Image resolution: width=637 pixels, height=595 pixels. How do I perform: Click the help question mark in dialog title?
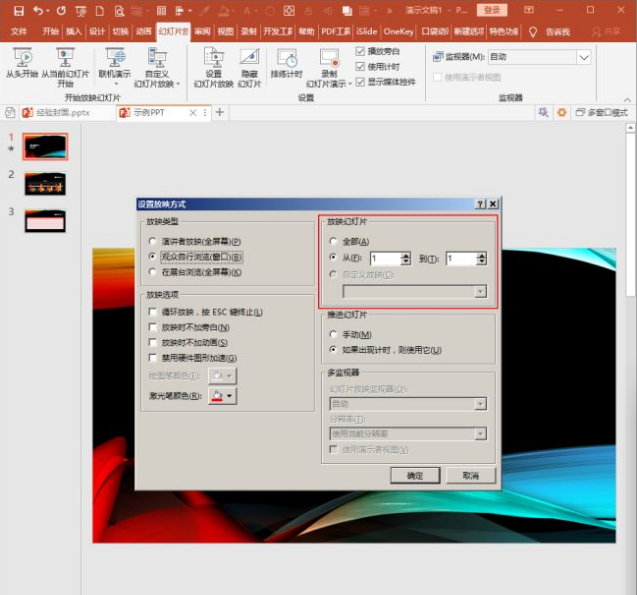[480, 203]
